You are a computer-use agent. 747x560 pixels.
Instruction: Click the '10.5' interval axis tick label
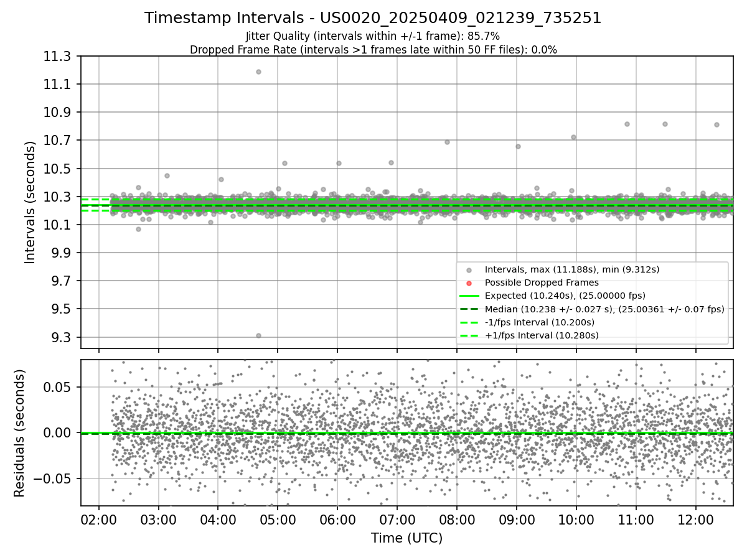pos(59,169)
